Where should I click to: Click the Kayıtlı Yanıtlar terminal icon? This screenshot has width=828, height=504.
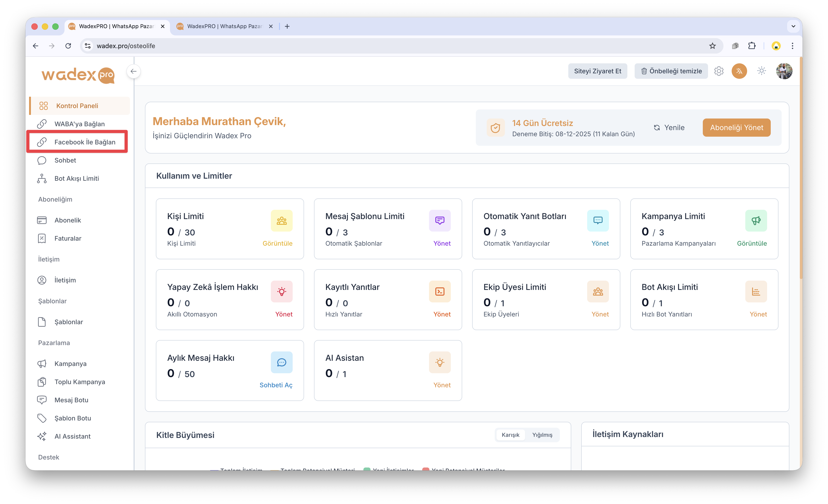(x=439, y=292)
